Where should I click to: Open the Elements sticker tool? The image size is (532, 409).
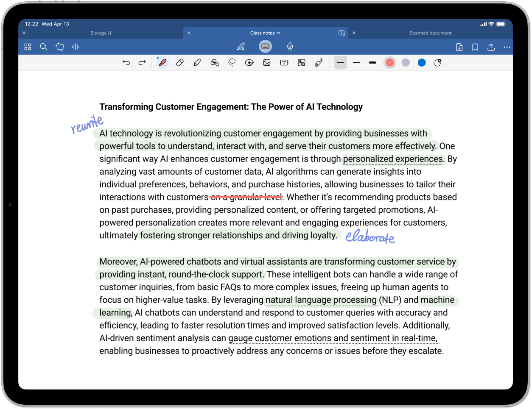249,62
